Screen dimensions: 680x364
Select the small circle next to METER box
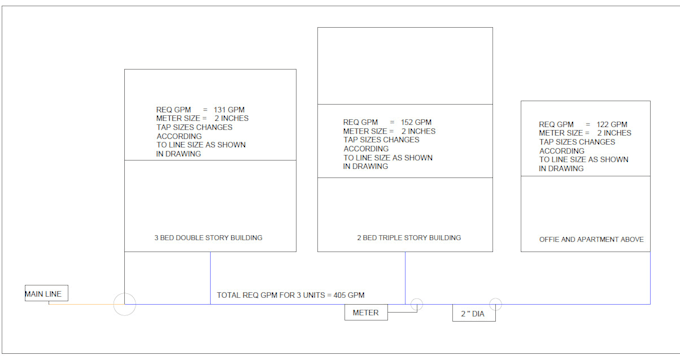(417, 304)
